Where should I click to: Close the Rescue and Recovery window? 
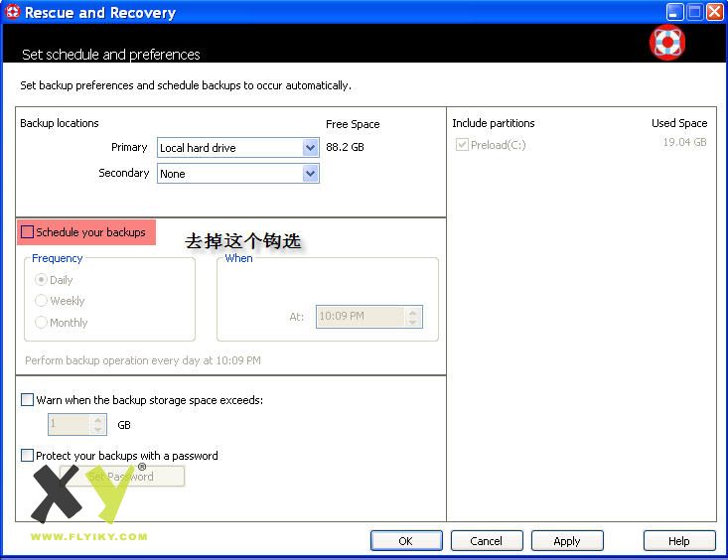click(x=714, y=12)
